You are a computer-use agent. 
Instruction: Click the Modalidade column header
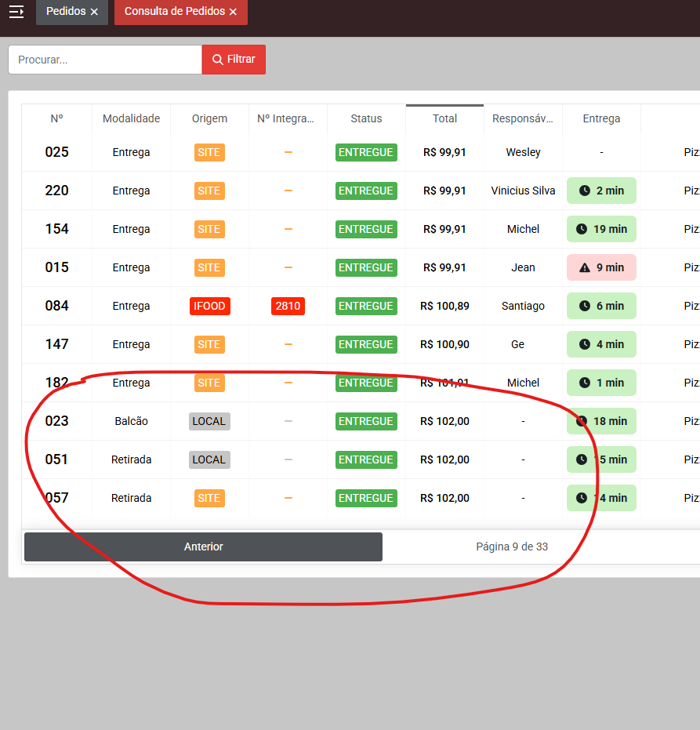(131, 118)
